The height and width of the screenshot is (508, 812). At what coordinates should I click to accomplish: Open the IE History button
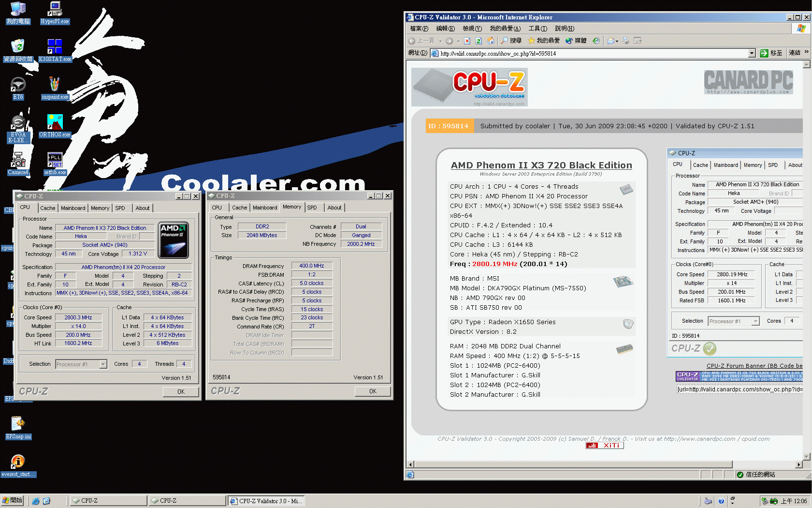(x=596, y=41)
